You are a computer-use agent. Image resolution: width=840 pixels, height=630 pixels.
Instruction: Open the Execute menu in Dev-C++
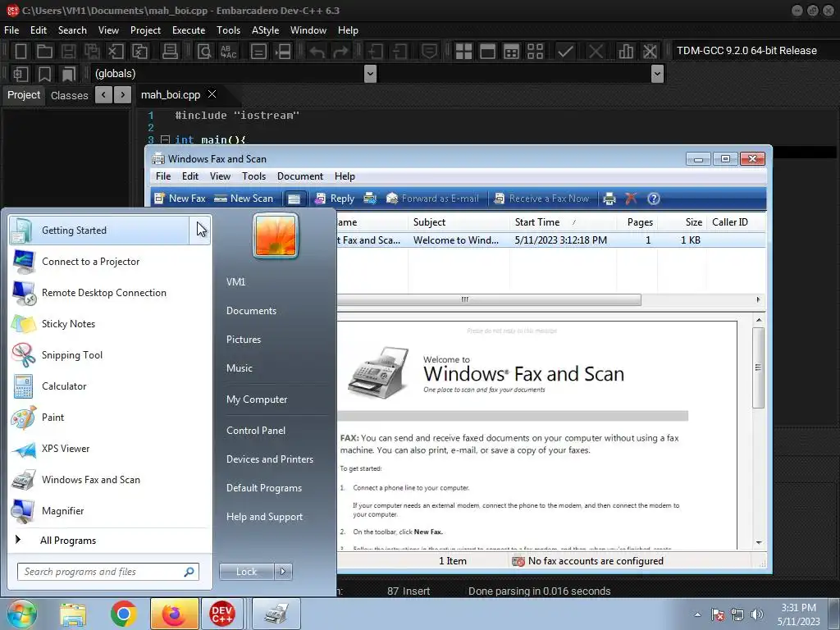pos(189,30)
